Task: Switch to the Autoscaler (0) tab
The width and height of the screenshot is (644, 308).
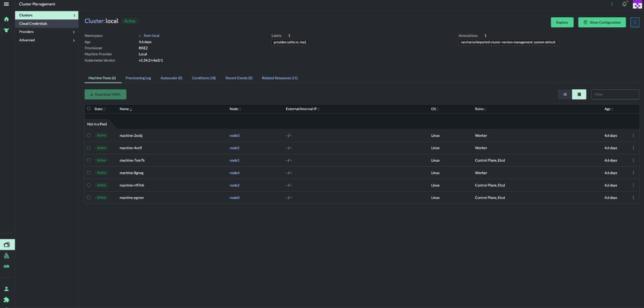Action: tap(171, 78)
